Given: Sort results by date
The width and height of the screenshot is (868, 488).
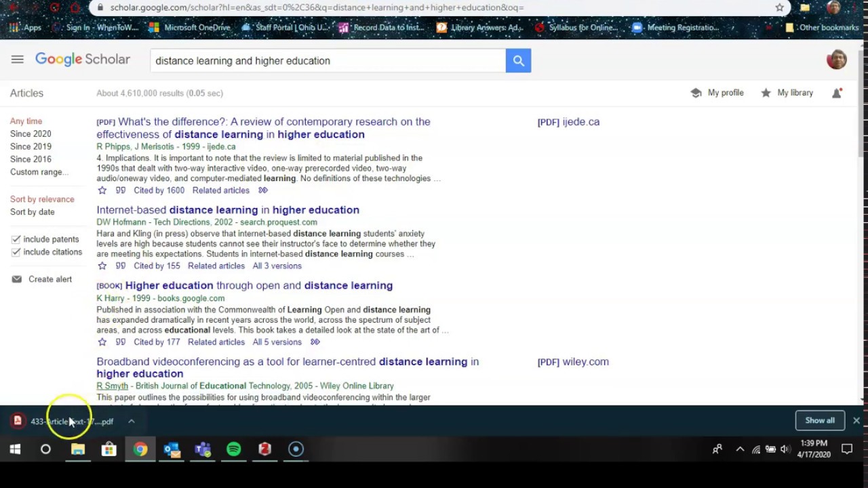Looking at the screenshot, I should coord(32,212).
